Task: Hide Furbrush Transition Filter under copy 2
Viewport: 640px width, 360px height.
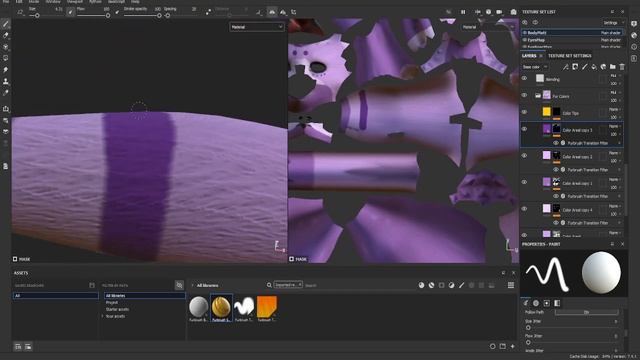Action: point(556,169)
